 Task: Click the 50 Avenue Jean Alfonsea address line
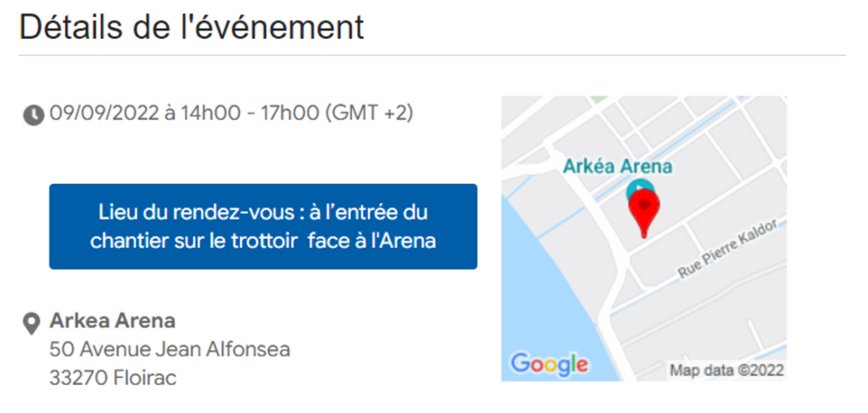(170, 349)
